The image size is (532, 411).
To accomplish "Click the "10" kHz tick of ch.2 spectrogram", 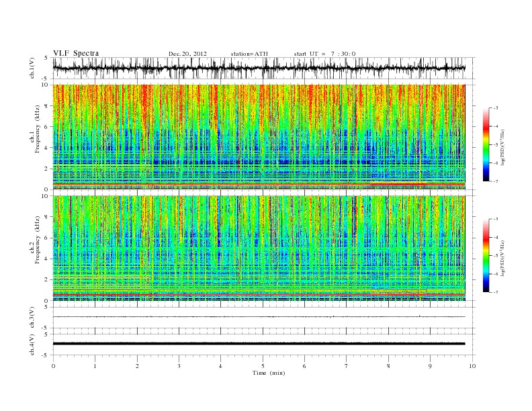I will tap(44, 196).
